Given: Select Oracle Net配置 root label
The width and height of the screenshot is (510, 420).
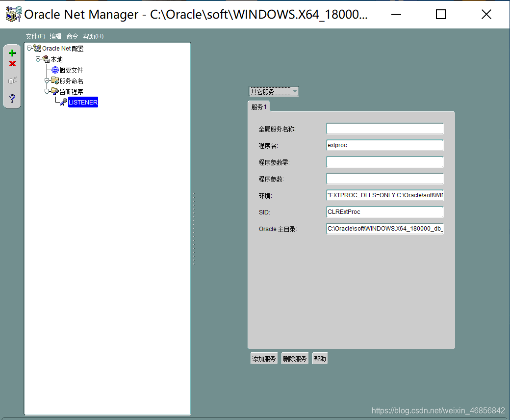Looking at the screenshot, I should point(63,49).
